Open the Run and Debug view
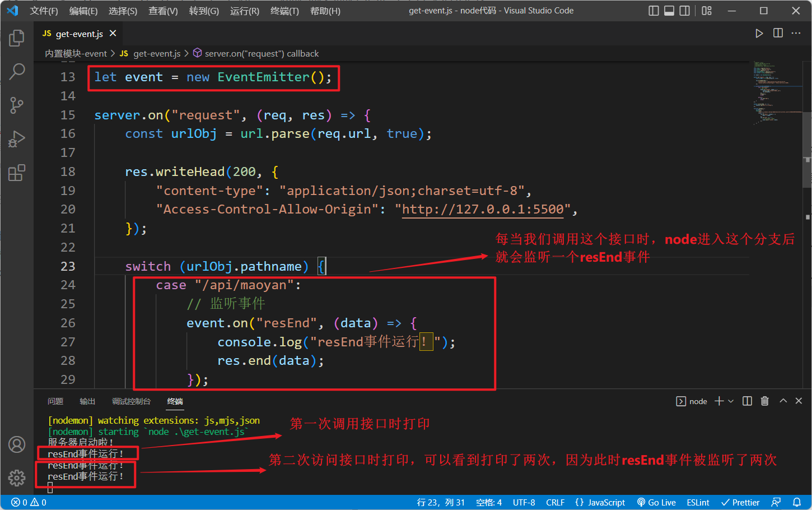 (x=17, y=138)
